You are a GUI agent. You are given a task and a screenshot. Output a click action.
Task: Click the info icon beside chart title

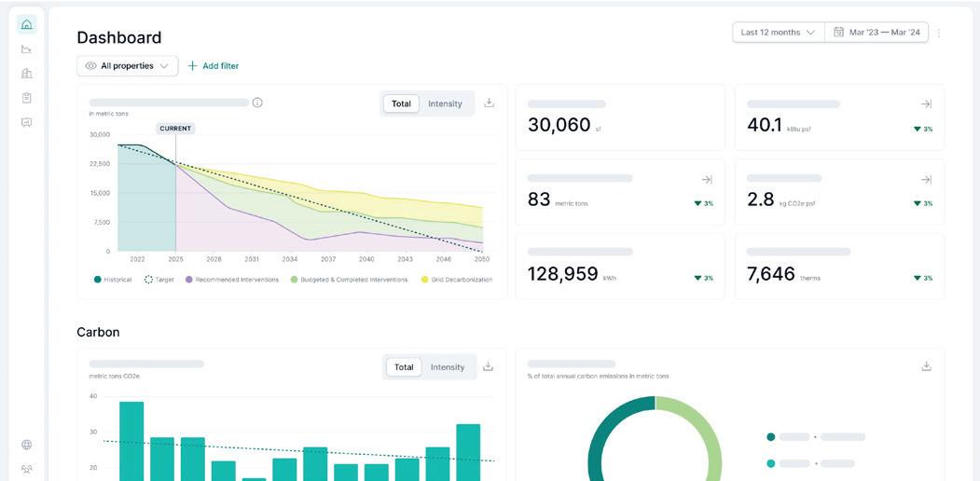(x=257, y=103)
